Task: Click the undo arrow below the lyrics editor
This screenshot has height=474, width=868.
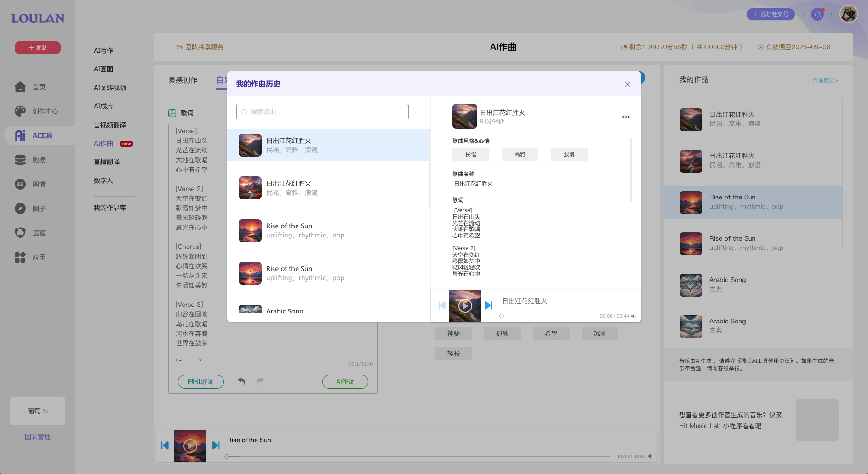Action: pyautogui.click(x=241, y=381)
